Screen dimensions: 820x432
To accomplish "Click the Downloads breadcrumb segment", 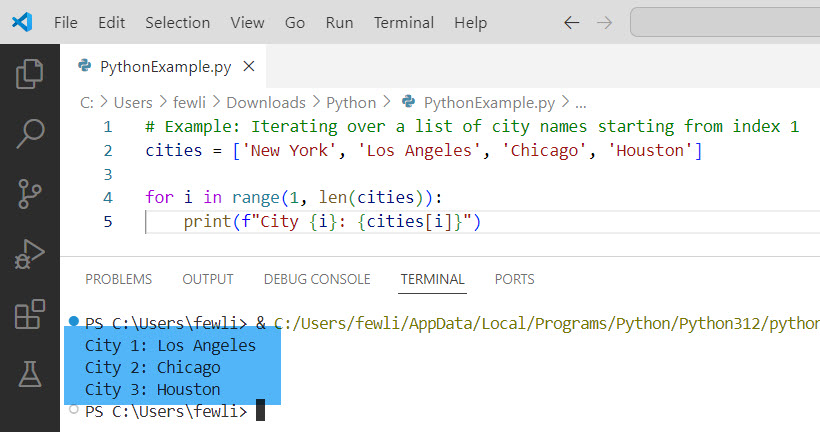I will coord(266,103).
